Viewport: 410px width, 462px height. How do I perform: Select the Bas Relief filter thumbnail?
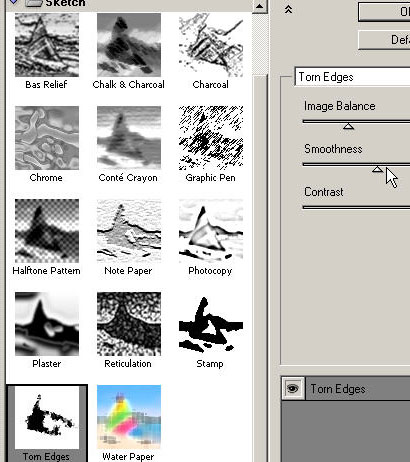(47, 45)
